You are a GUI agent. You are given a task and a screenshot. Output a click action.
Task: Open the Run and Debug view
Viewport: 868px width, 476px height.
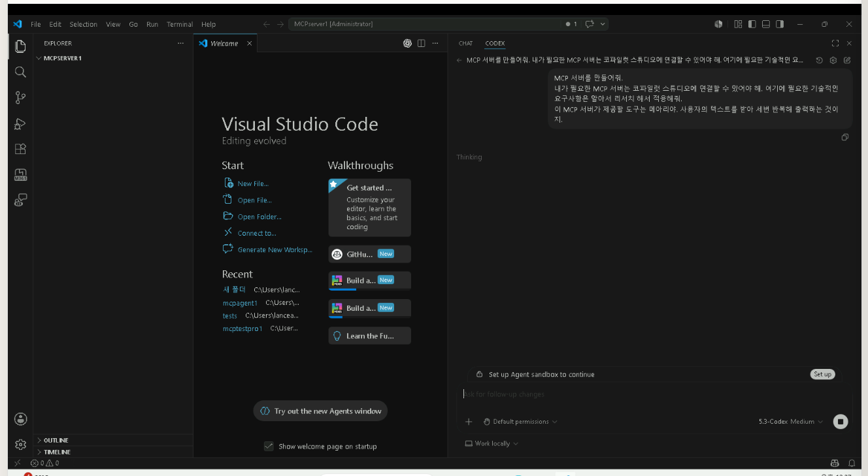coord(20,123)
